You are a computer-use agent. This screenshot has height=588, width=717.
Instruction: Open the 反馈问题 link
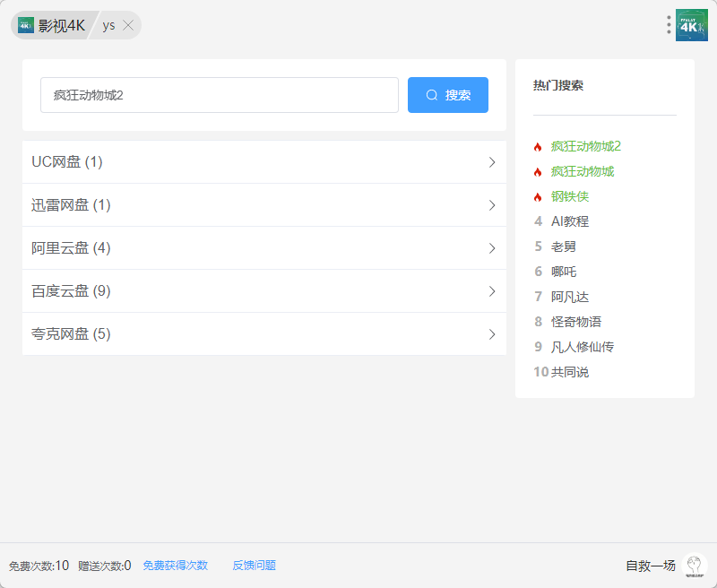click(255, 566)
